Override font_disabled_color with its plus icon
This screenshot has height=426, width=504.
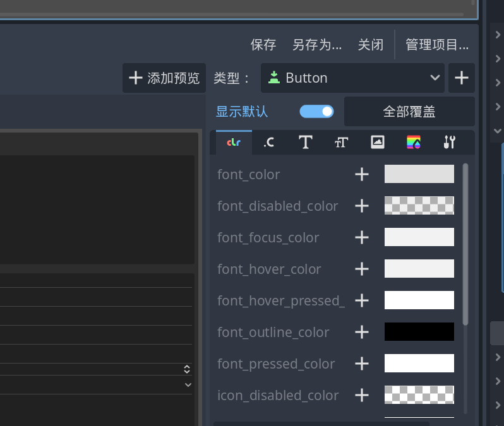(x=362, y=206)
